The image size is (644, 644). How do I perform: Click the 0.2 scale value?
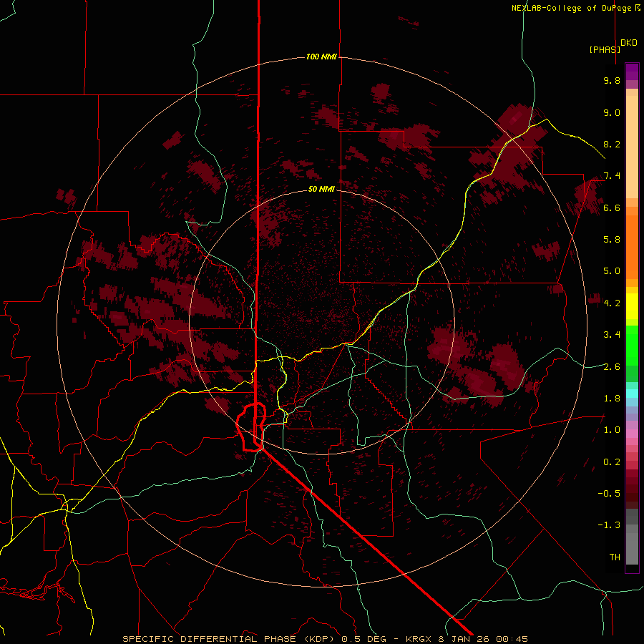[612, 462]
